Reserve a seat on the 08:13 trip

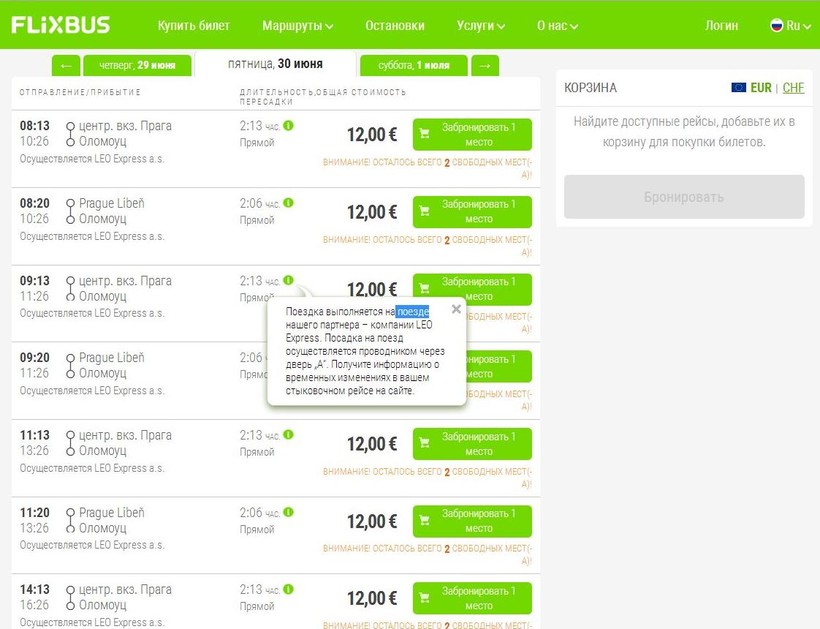click(x=472, y=135)
